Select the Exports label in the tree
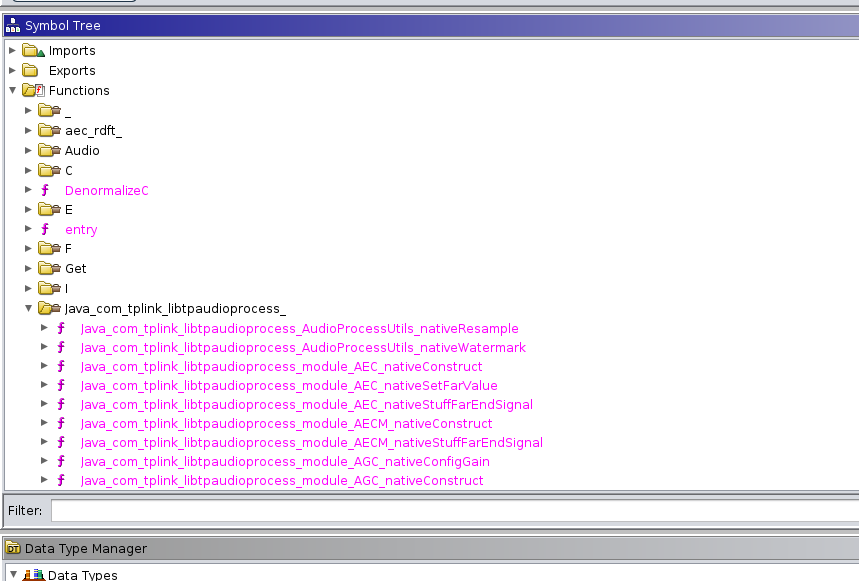 tap(72, 71)
